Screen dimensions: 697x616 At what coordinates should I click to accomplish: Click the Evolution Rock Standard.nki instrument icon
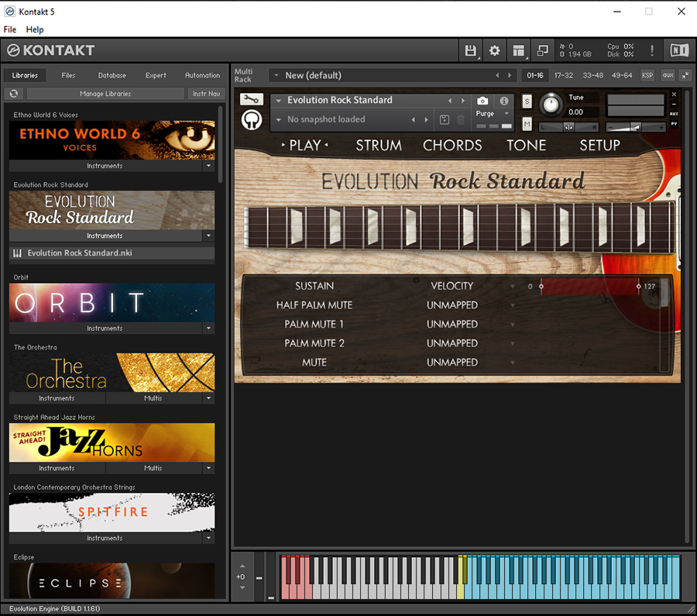[17, 253]
